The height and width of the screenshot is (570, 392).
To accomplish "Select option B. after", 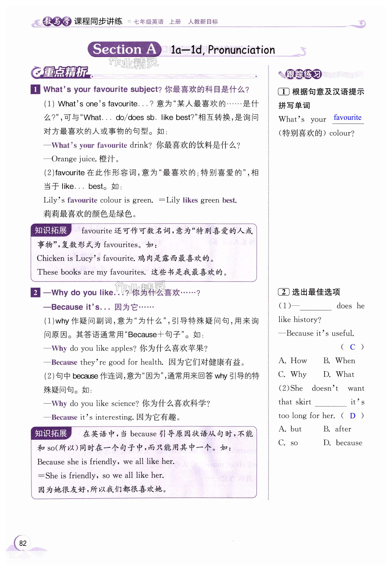I will [337, 429].
